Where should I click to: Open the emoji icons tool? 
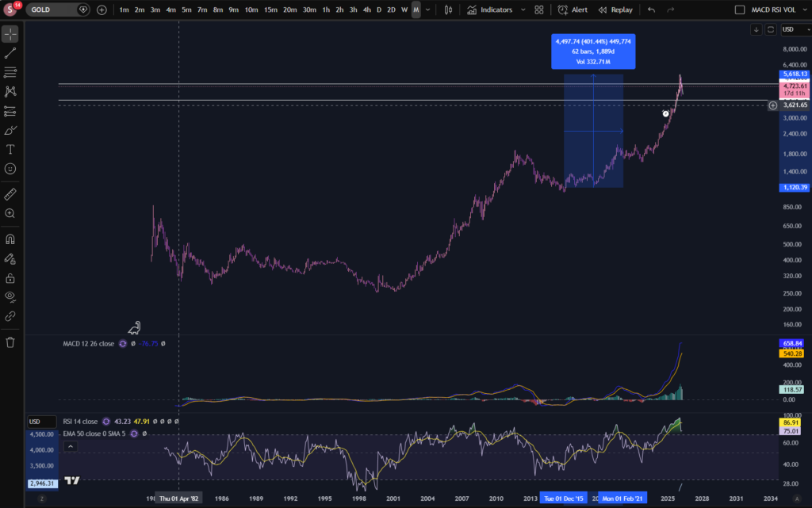[10, 169]
